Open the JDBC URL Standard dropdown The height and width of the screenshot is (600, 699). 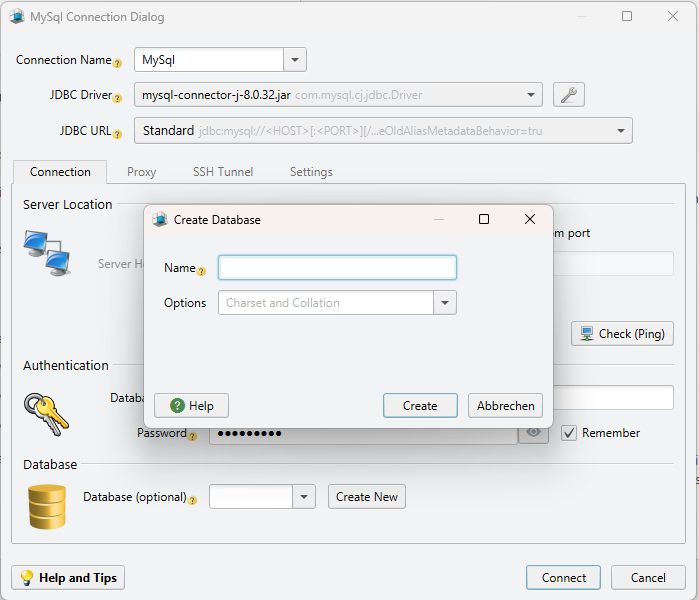(x=383, y=131)
